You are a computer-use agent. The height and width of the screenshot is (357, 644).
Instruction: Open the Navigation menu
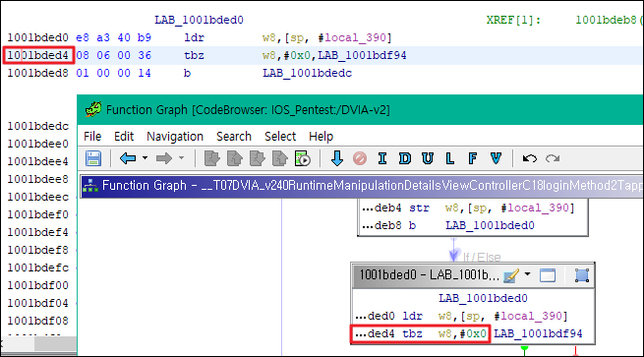tap(175, 137)
